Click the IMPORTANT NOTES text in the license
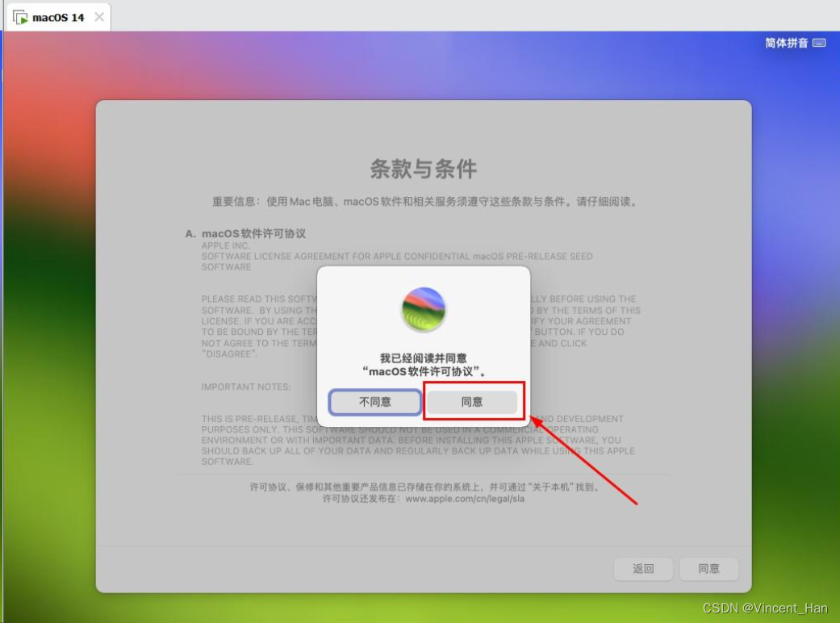This screenshot has height=623, width=840. point(246,387)
